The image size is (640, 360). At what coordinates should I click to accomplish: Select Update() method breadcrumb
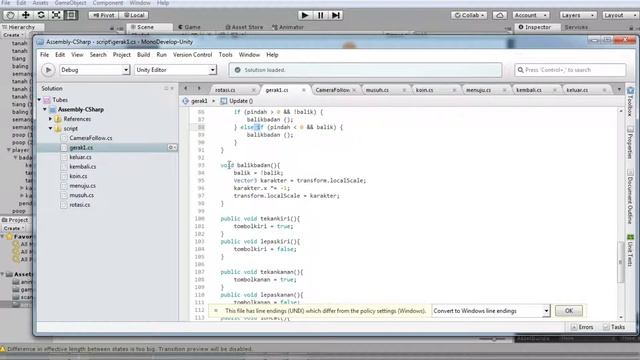[237, 101]
